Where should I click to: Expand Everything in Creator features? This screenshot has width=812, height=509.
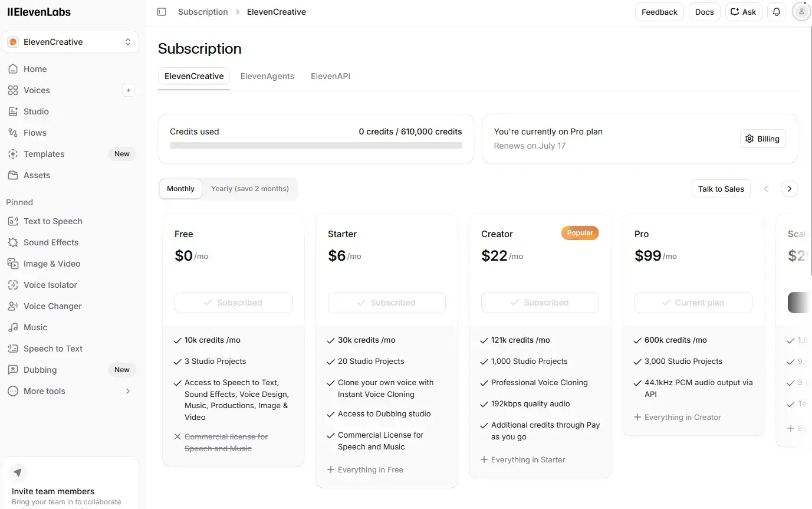tap(678, 418)
